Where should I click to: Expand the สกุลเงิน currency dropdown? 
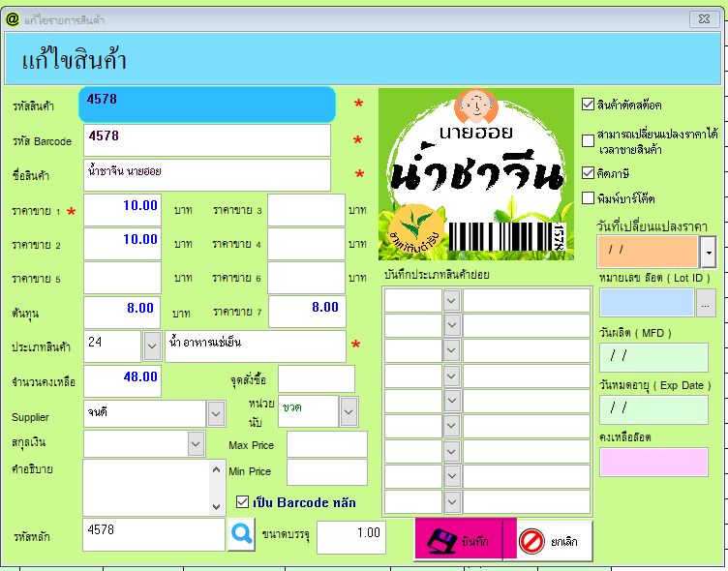196,443
